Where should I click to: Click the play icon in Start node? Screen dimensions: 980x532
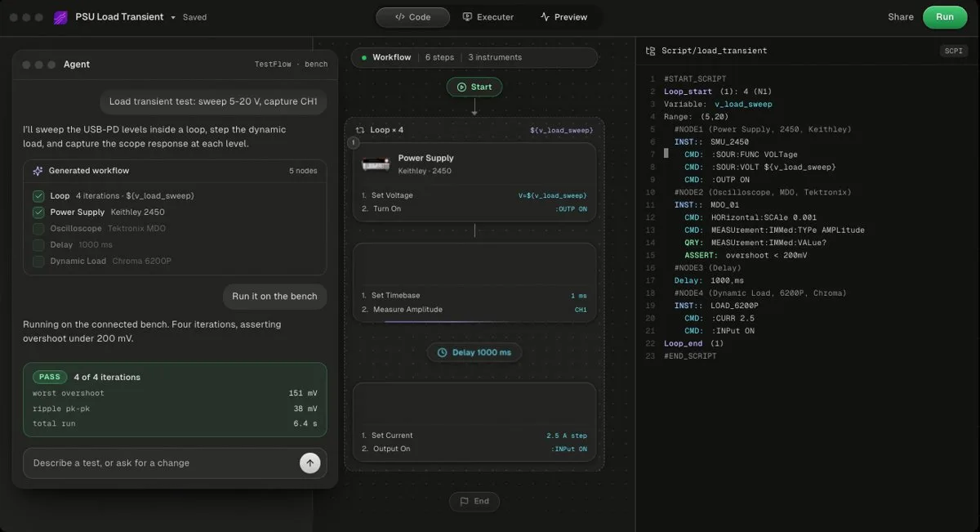click(461, 87)
